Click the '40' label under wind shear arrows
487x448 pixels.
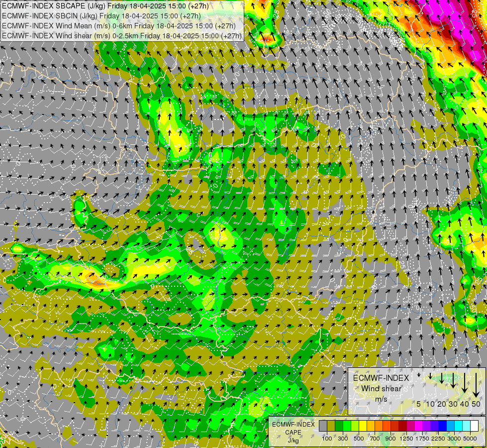point(464,404)
